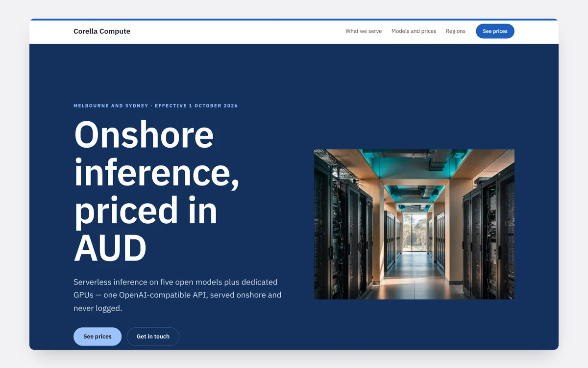The height and width of the screenshot is (368, 588).
Task: Click the 'Serverless inference on five open models' paragraph
Action: pos(177,295)
